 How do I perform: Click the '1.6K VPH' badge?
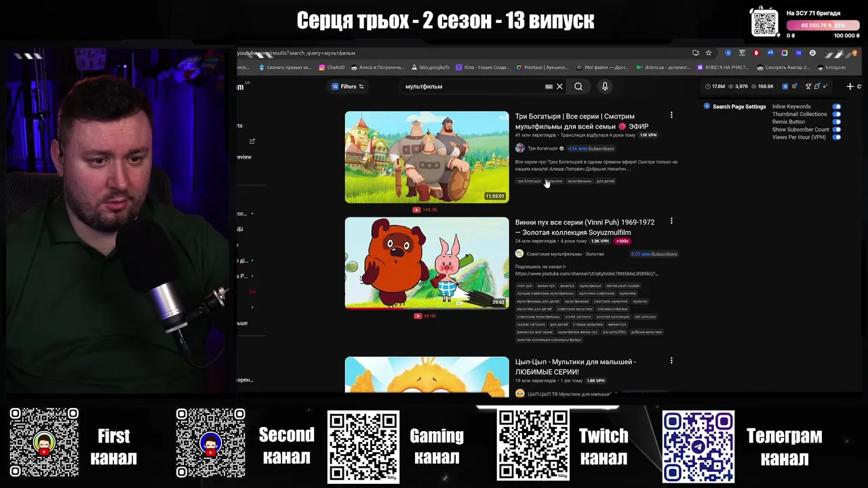tap(595, 380)
